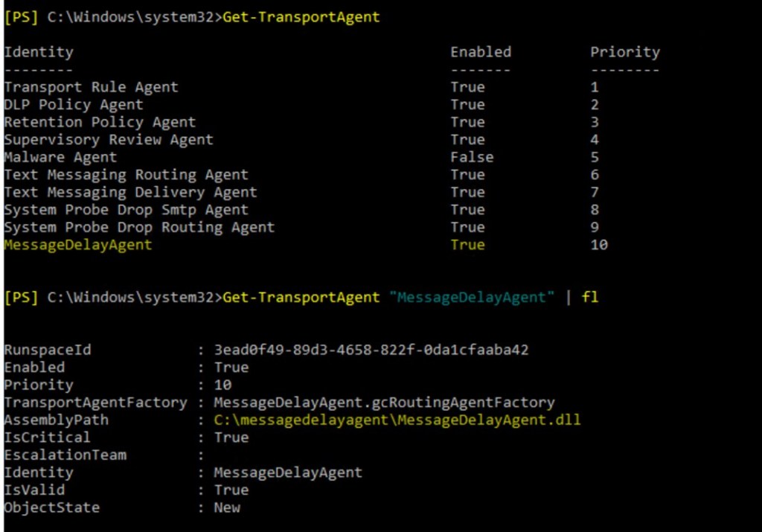Click the Malware Agent row name

click(x=60, y=157)
